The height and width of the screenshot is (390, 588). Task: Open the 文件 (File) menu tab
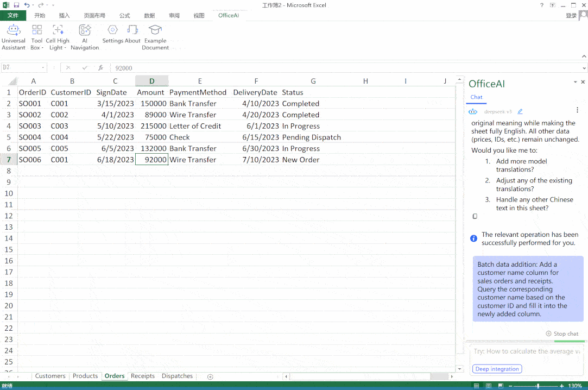point(13,16)
